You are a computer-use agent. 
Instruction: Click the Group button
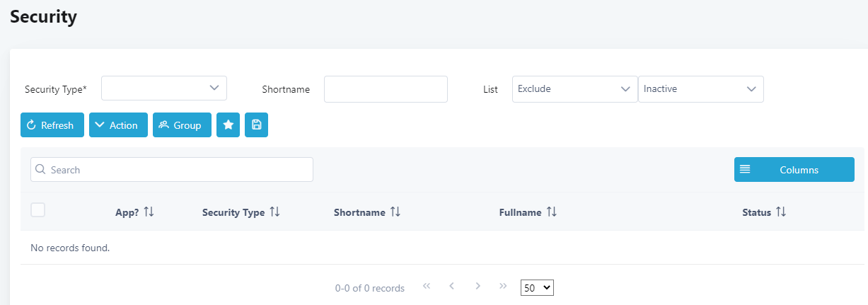pyautogui.click(x=182, y=125)
